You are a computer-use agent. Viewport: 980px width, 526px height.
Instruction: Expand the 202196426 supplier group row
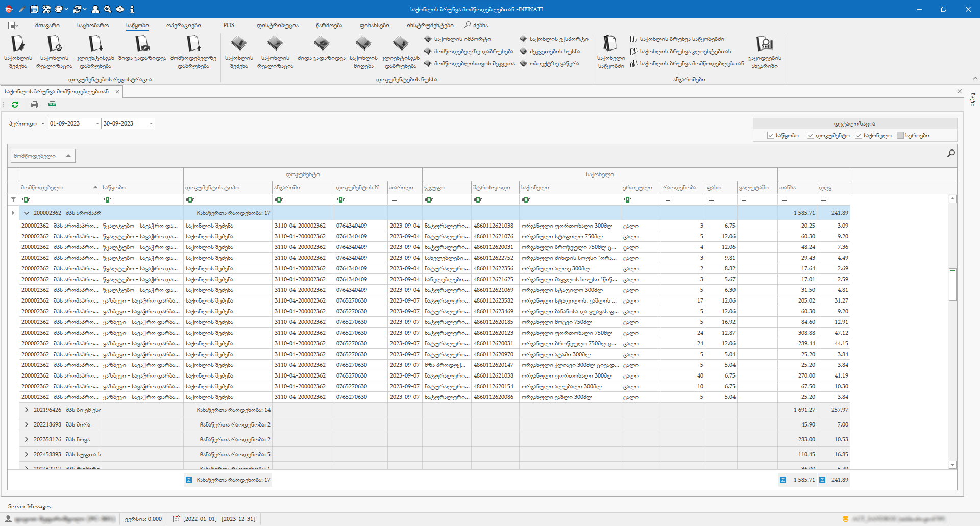tap(27, 410)
